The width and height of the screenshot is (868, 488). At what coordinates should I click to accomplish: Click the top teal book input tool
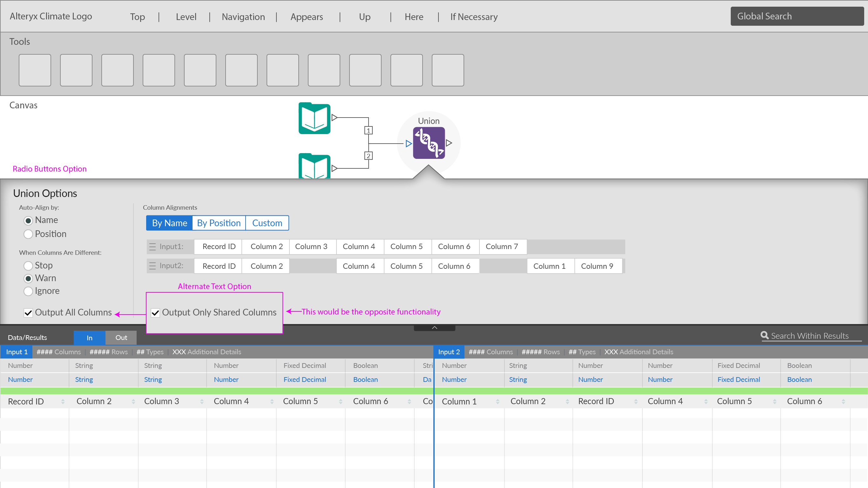pos(314,118)
